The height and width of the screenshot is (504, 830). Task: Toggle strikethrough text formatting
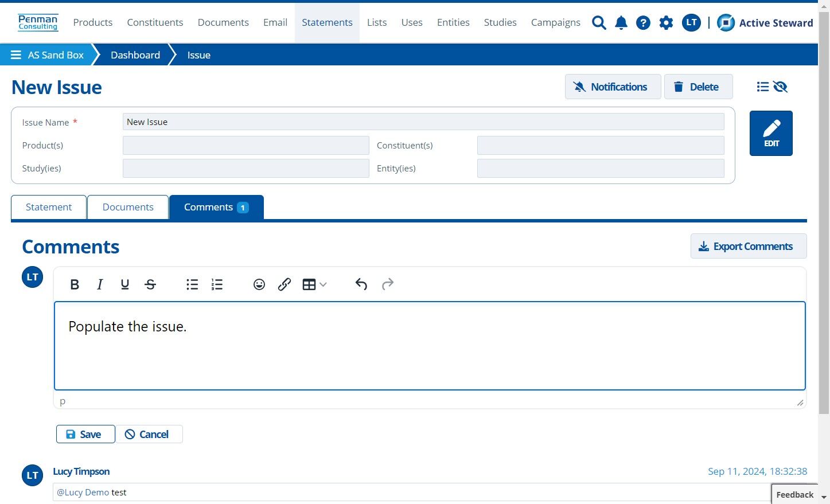150,284
